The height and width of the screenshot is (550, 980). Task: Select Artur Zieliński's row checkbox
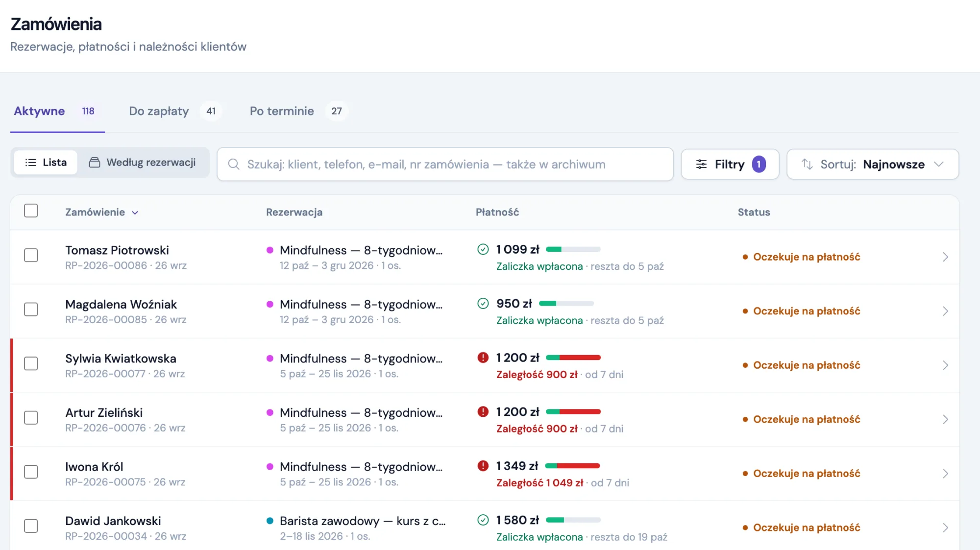coord(31,418)
